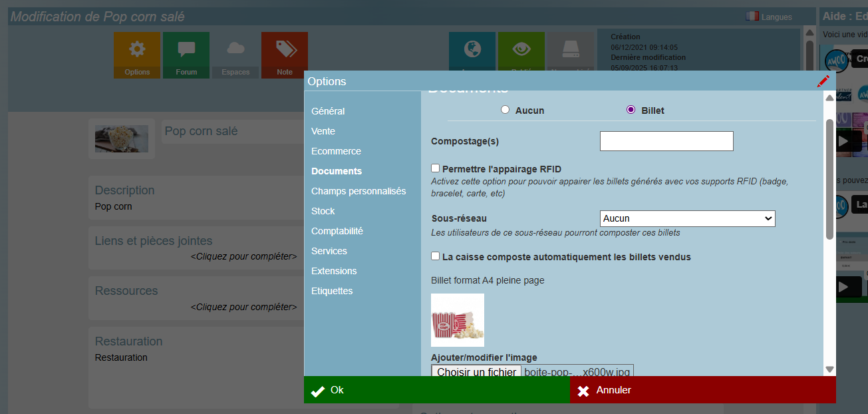Select the Billet radio button
Viewport: 868px width, 414px height.
pyautogui.click(x=631, y=110)
